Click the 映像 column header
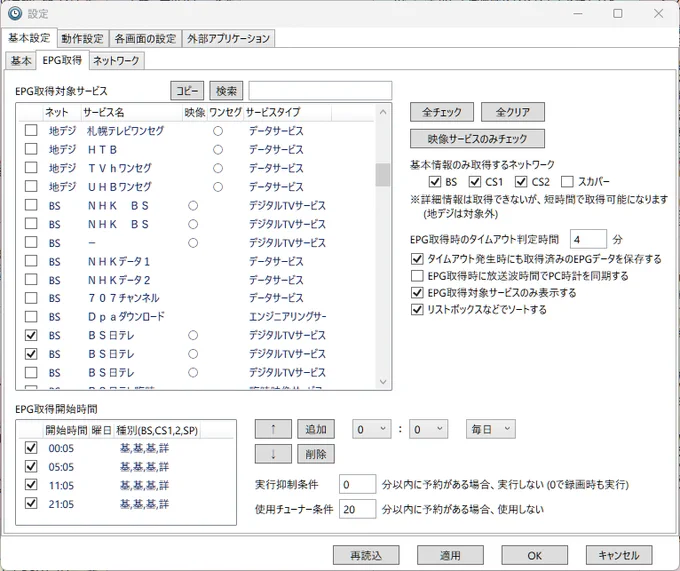Image resolution: width=680 pixels, height=571 pixels. [195, 112]
